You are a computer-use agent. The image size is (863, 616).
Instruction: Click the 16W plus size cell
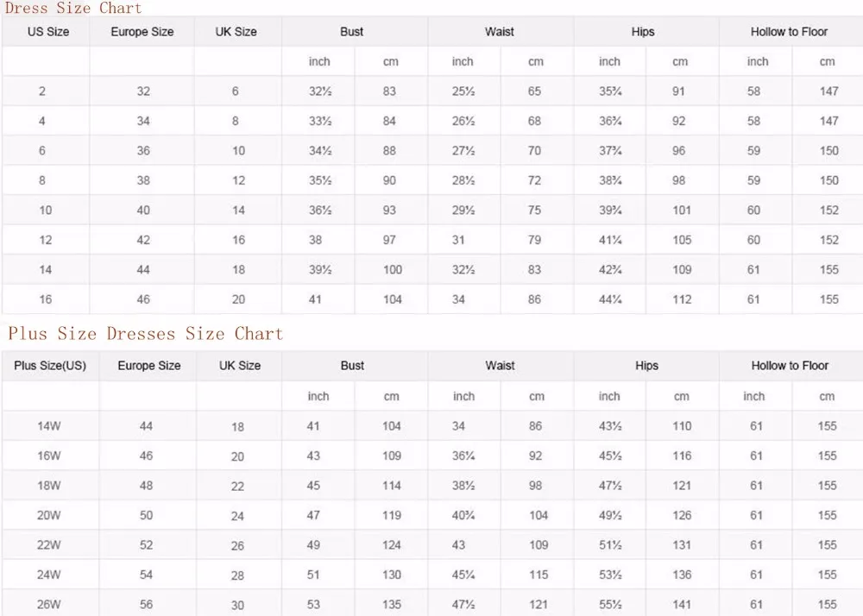(49, 456)
